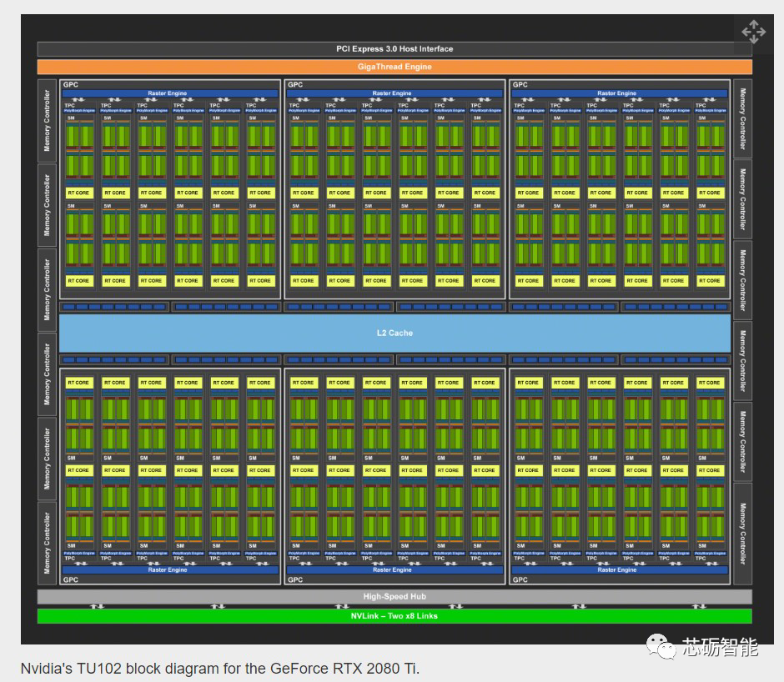This screenshot has height=682, width=784.
Task: Click the GPC label in bottom-middle cluster
Action: coord(294,579)
